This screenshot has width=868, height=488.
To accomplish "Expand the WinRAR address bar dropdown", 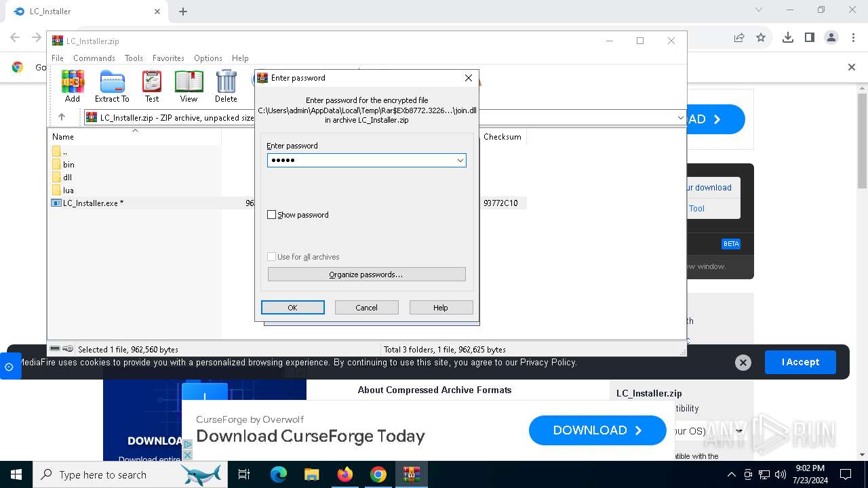I will (x=680, y=118).
